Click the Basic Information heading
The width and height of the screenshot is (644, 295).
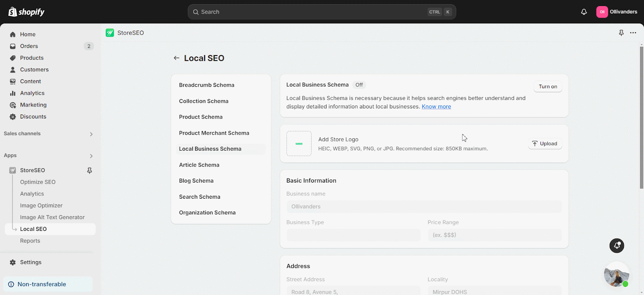[x=311, y=181]
